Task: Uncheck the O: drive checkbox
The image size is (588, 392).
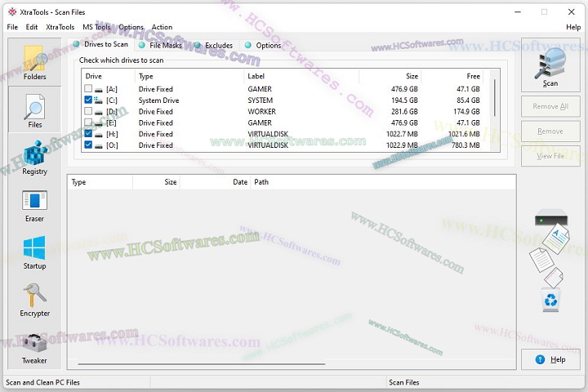Action: click(88, 145)
